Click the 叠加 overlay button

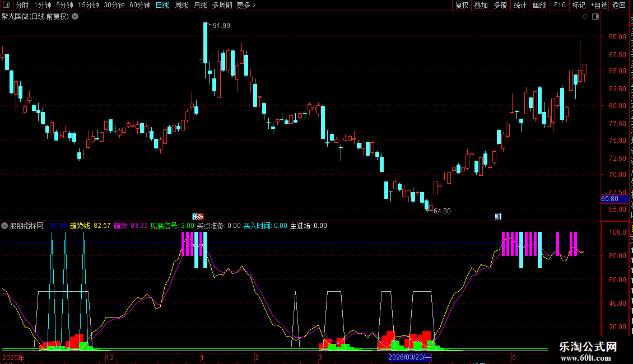pos(481,5)
